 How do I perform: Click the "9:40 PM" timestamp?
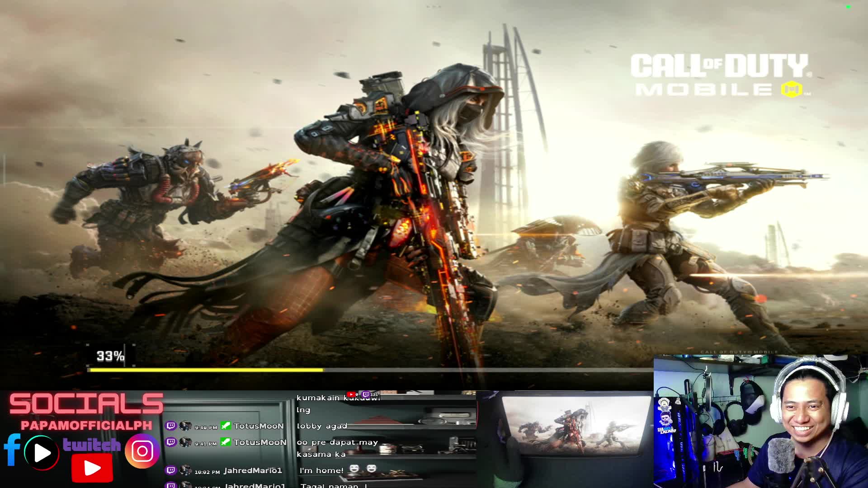[206, 427]
